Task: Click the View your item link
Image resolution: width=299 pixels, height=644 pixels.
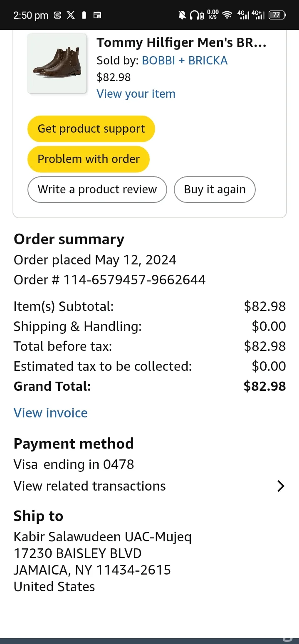Action: click(136, 94)
